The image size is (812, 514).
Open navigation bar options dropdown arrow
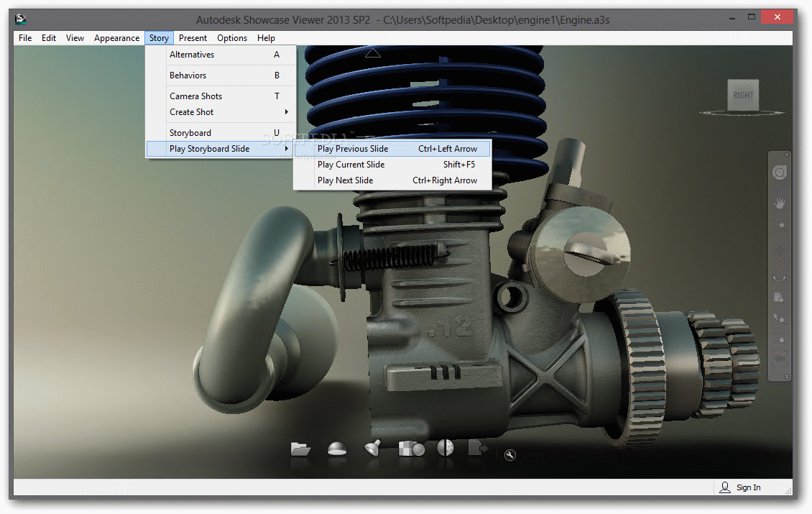(x=787, y=377)
